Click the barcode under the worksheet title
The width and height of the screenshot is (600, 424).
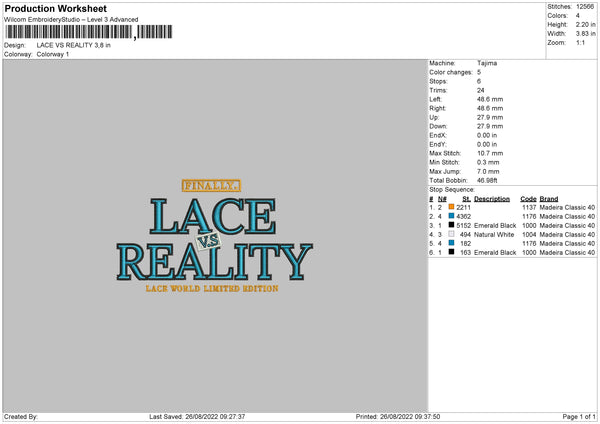click(x=88, y=32)
